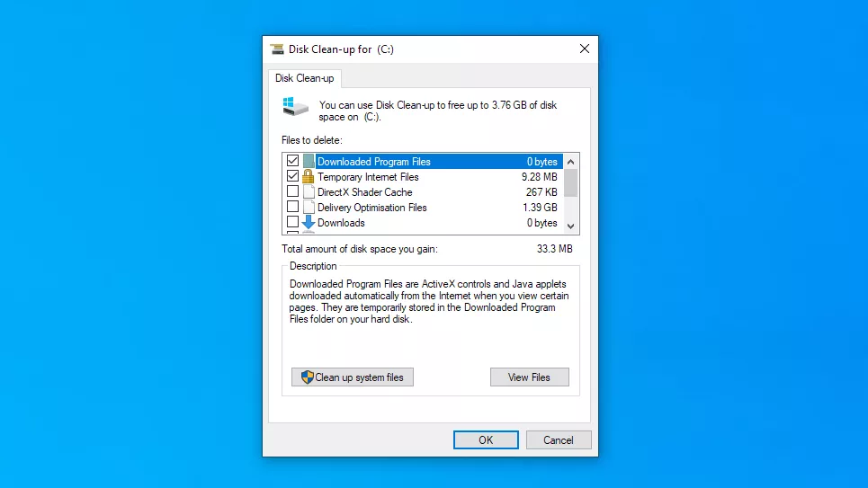Click the file list scroll down arrow
Screen dimensions: 868x488
click(x=571, y=226)
